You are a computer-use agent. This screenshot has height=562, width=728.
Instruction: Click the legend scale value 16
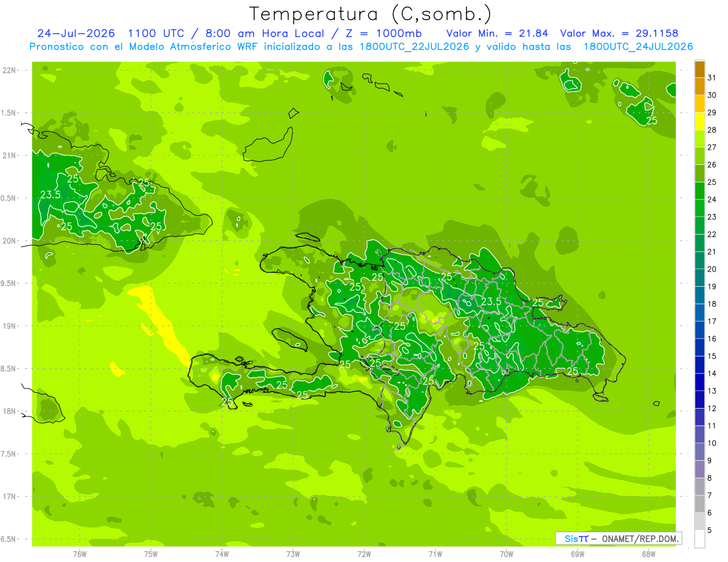point(712,339)
